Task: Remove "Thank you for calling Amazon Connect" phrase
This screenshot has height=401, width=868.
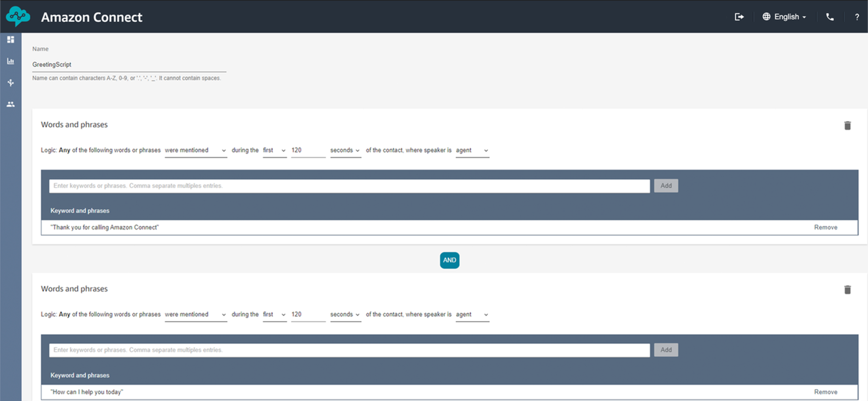Action: (x=826, y=228)
